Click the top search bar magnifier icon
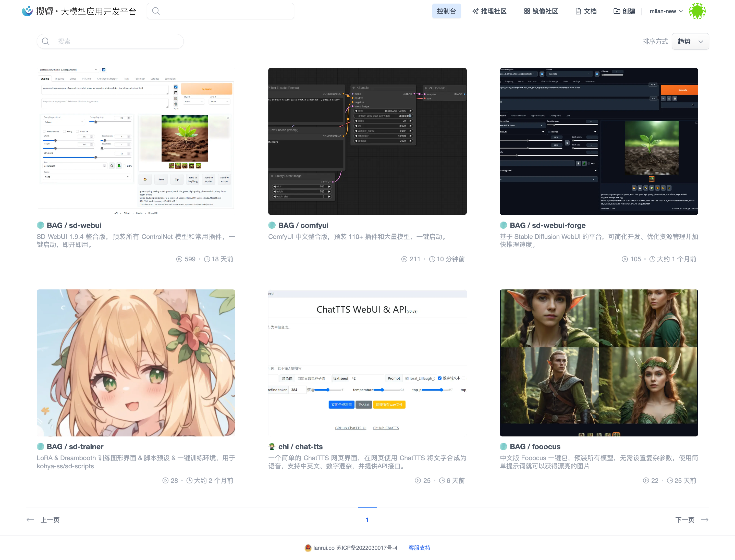This screenshot has height=560, width=735. pos(156,11)
